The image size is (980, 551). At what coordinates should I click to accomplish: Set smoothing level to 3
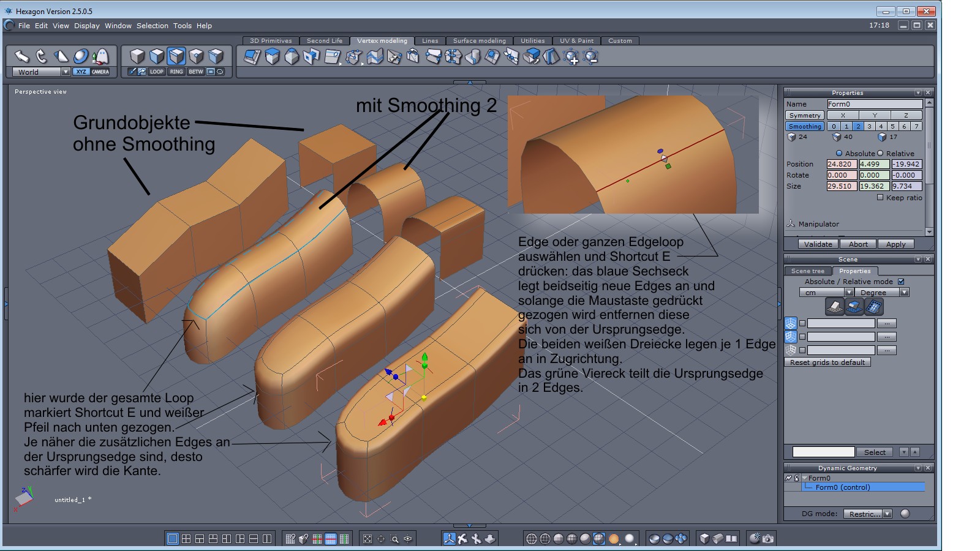[869, 126]
